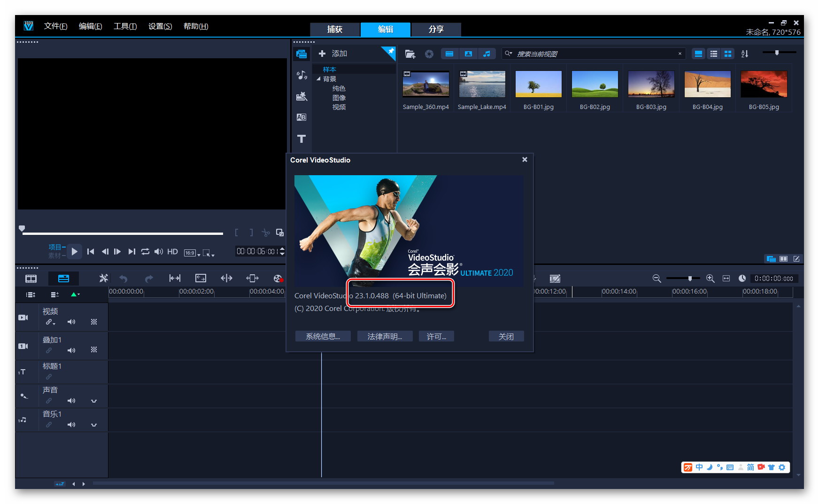Expand the 声音 track chevron
This screenshot has height=504, width=819.
point(94,401)
